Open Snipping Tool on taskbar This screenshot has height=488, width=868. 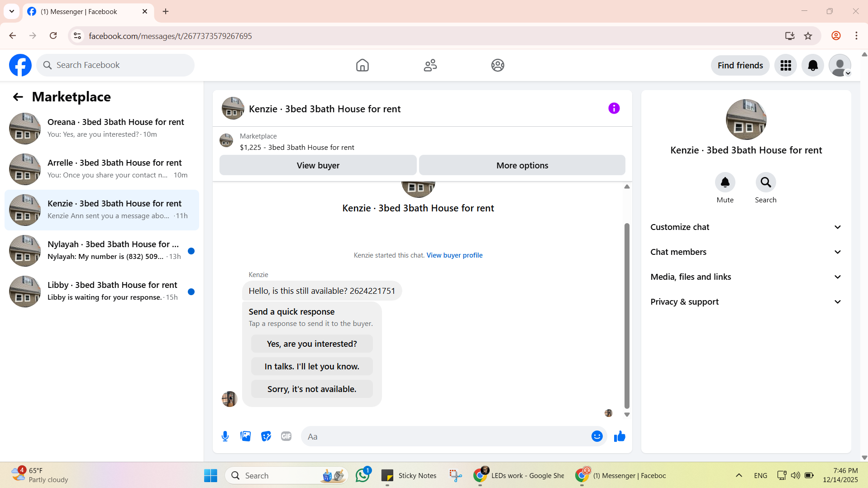(x=455, y=475)
